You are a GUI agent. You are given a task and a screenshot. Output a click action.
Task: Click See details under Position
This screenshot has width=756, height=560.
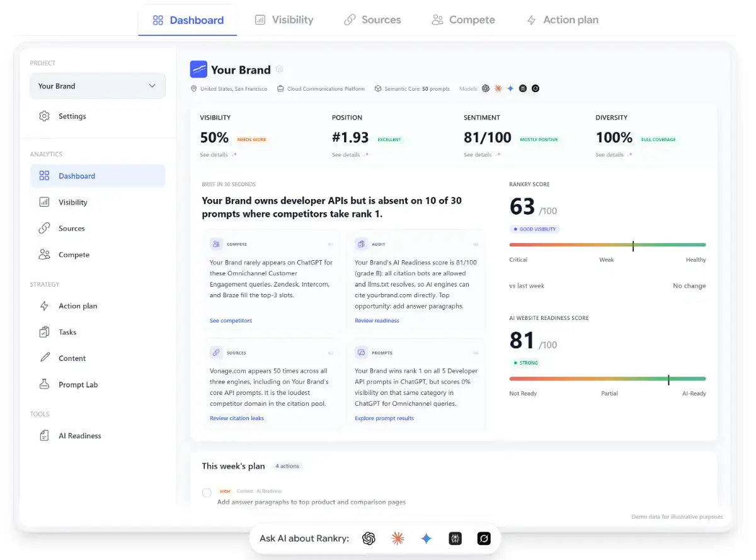tap(351, 155)
